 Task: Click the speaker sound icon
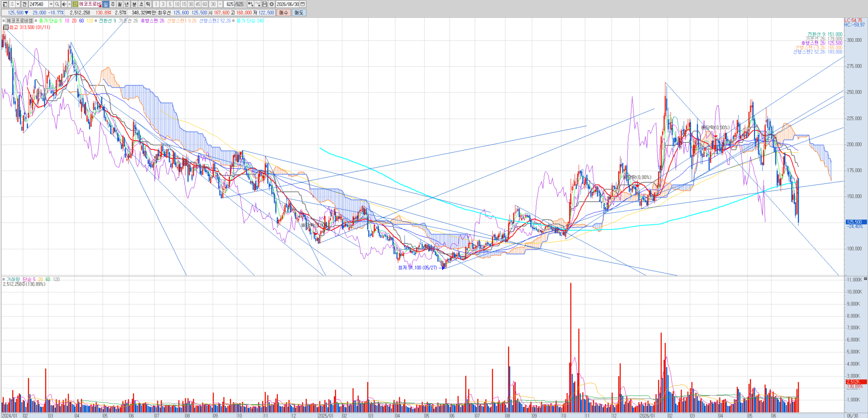pyautogui.click(x=64, y=4)
